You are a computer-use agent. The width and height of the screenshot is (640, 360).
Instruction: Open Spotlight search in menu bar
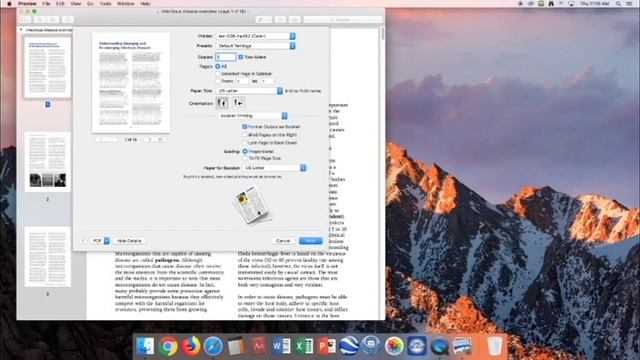click(x=619, y=3)
